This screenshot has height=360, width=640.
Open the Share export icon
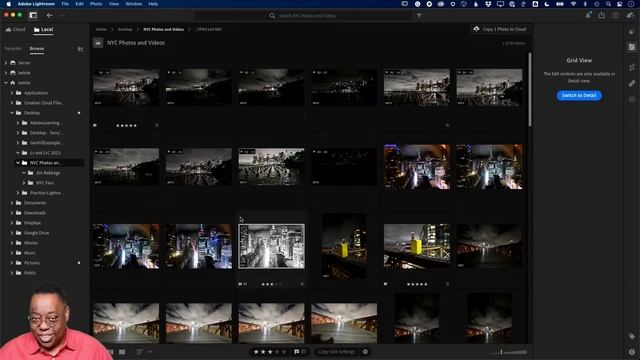602,15
